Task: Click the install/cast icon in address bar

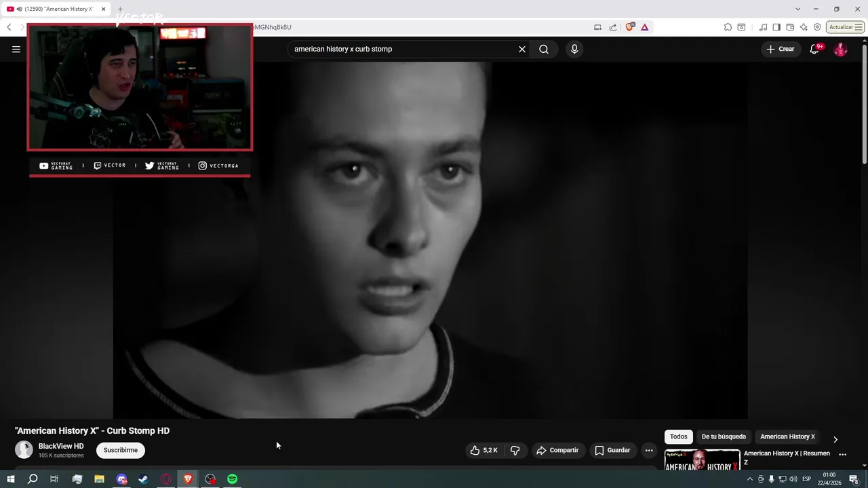Action: coord(597,27)
